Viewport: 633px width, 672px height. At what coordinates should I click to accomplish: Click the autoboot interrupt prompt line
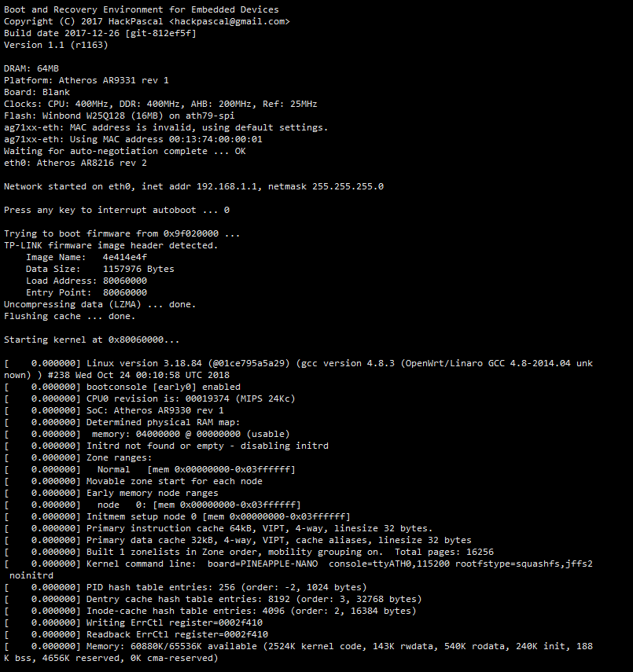116,210
